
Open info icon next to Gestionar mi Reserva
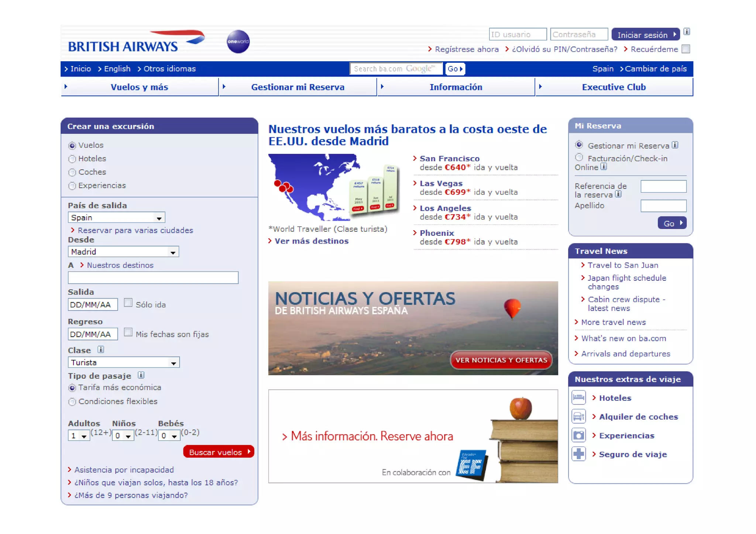click(x=675, y=145)
